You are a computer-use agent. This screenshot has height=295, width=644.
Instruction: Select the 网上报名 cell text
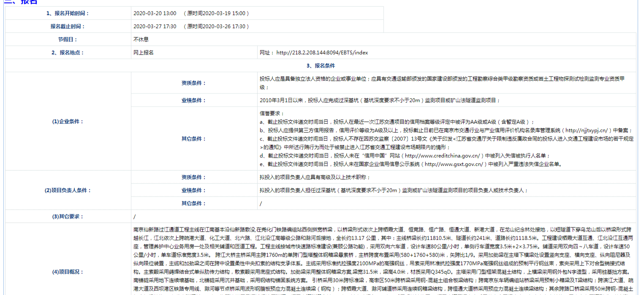click(x=144, y=53)
